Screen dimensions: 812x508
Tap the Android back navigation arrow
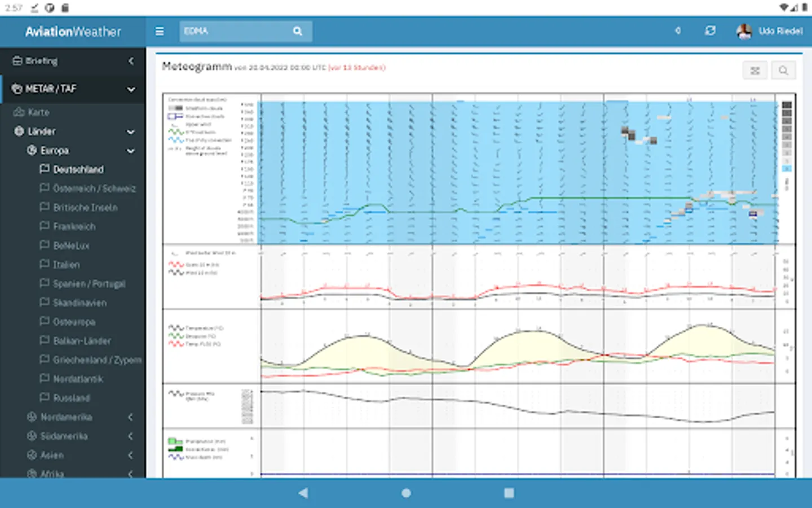(303, 493)
